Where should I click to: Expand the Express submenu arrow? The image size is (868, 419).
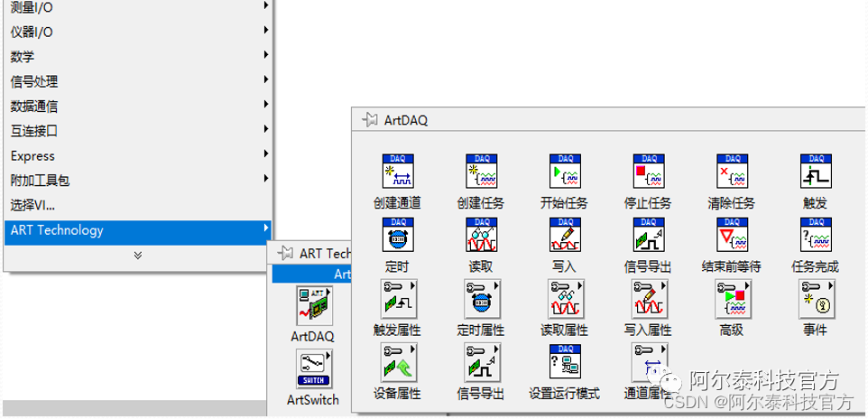266,154
